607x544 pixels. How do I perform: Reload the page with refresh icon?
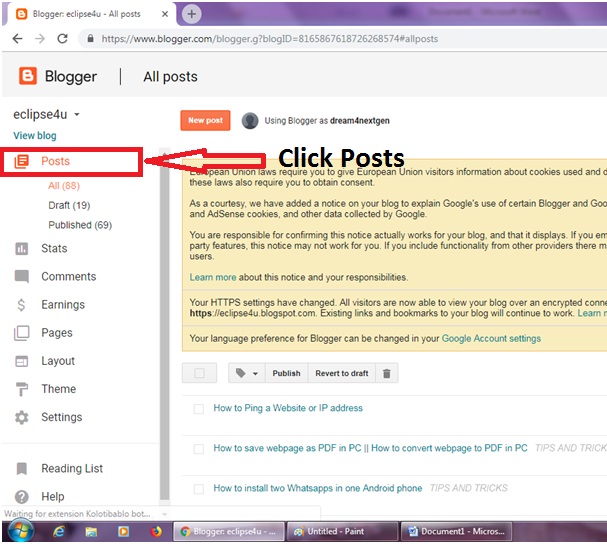(62, 38)
